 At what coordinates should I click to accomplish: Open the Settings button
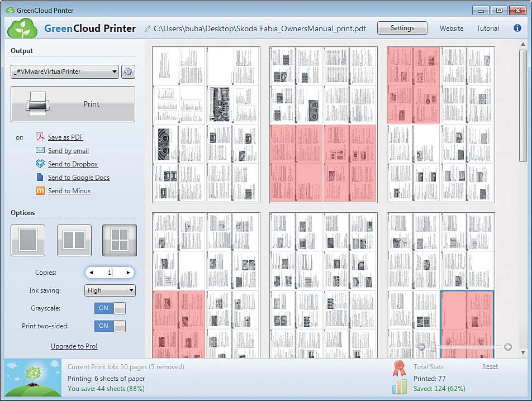[402, 28]
